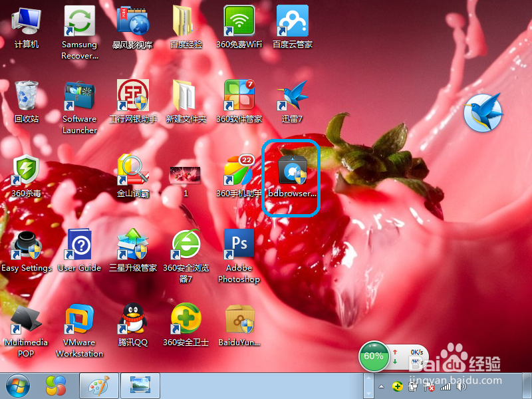The width and height of the screenshot is (532, 399).
Task: Click the 360 green plus tray icon
Action: (x=397, y=386)
